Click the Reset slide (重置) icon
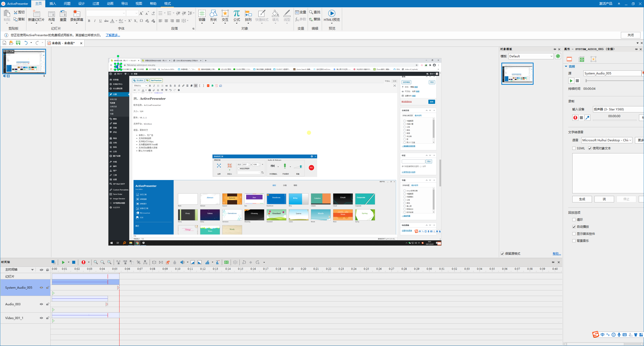644x346 pixels. coord(63,14)
